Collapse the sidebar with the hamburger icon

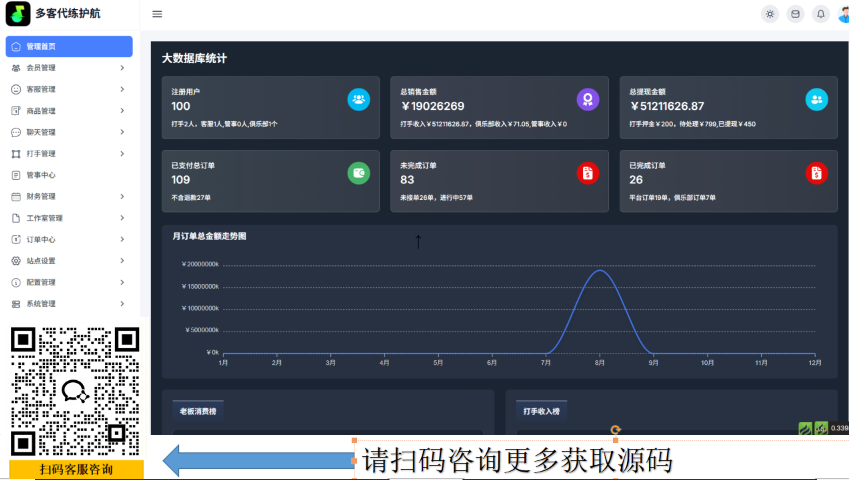(157, 14)
